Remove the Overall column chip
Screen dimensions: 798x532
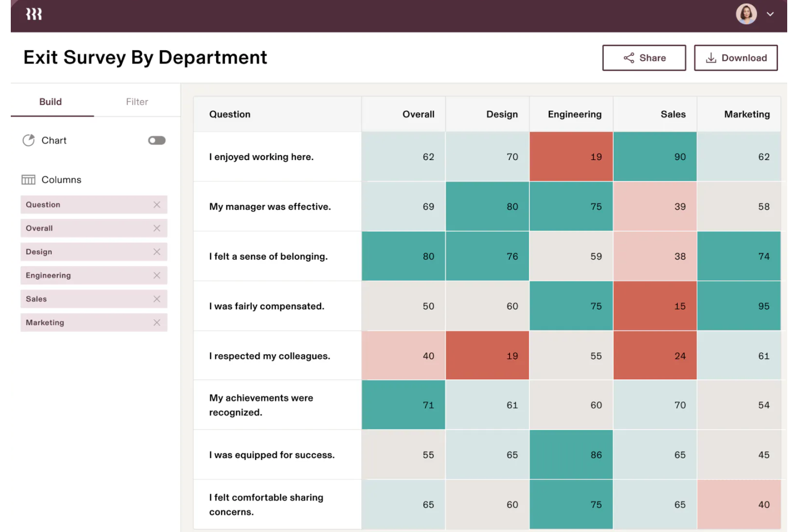coord(157,229)
